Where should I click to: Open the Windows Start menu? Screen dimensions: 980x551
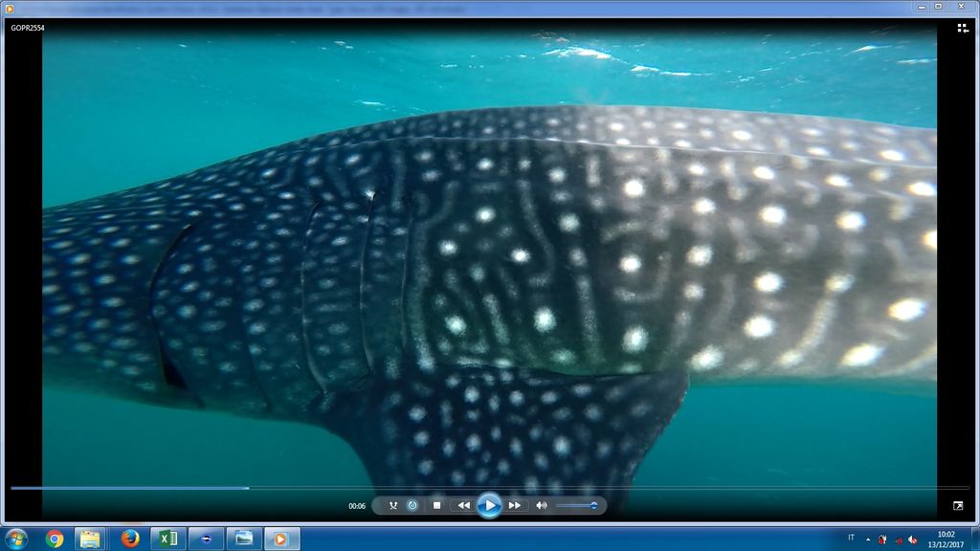[x=16, y=539]
